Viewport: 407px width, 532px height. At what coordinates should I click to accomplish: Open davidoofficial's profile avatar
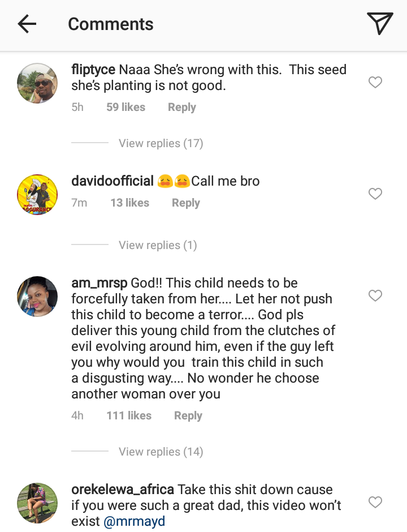(37, 195)
